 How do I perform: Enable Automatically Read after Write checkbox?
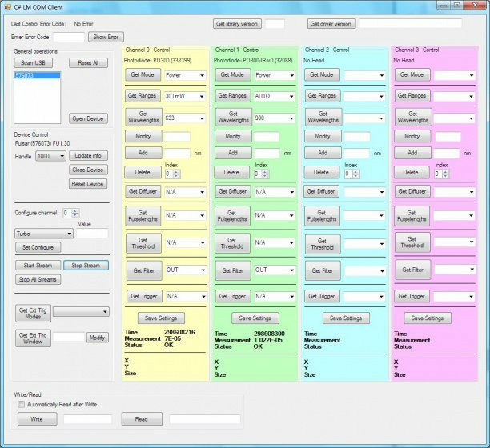coord(22,405)
